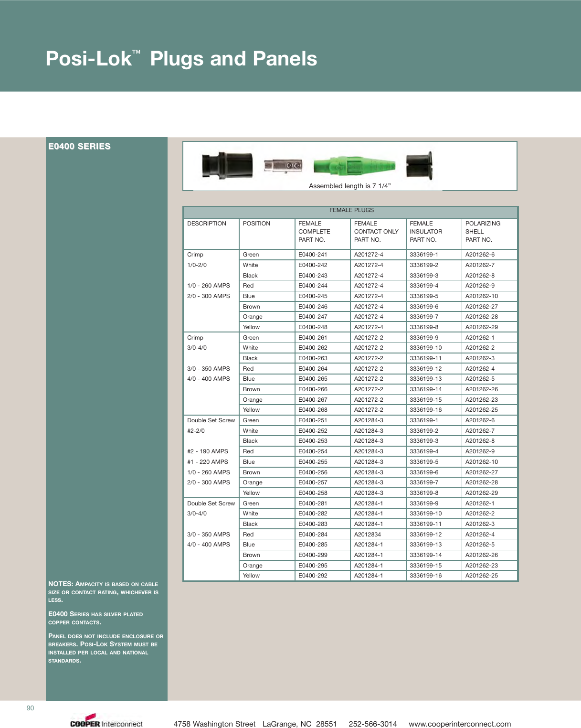Click contact A201272-4 in E0400-244 row
581x728 pixels.
[369, 286]
